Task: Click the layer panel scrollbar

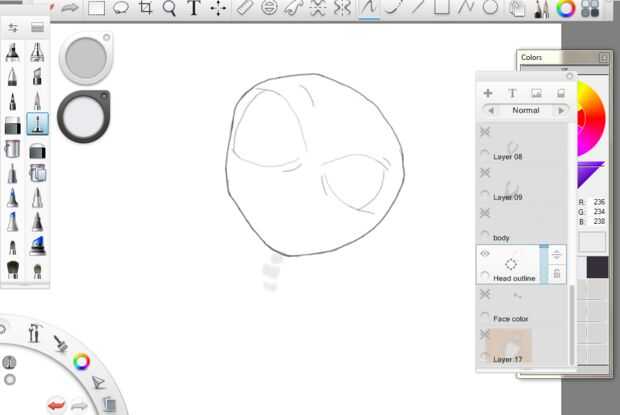Action: click(x=571, y=324)
